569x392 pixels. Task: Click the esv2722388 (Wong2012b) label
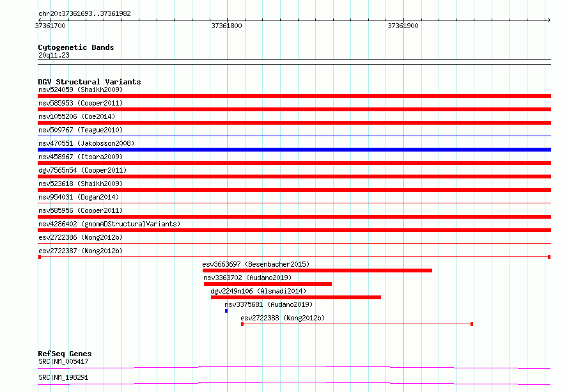283,318
